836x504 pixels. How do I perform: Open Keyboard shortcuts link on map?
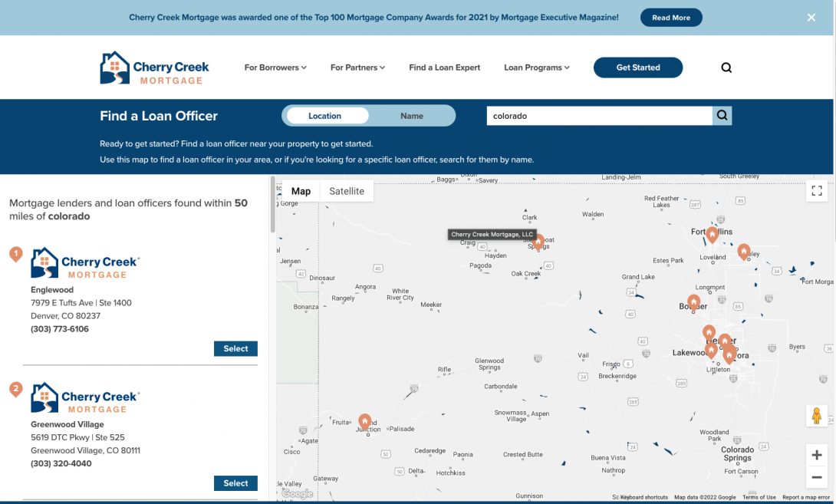[643, 497]
